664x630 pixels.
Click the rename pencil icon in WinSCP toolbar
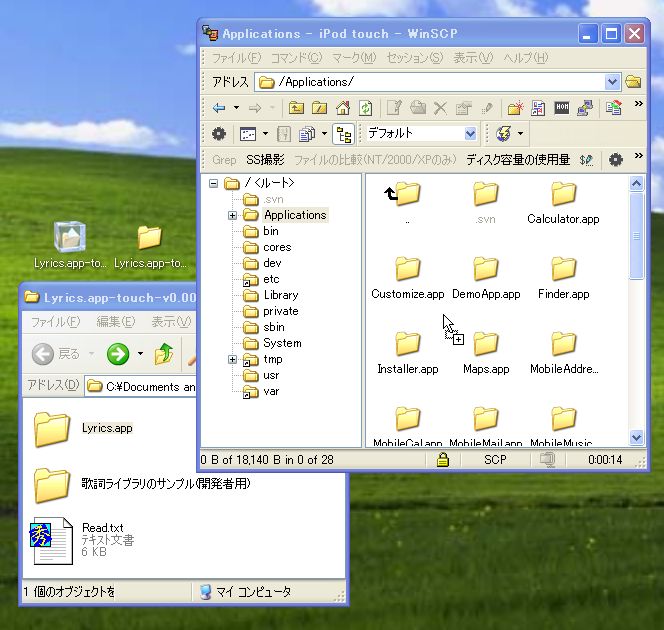tap(487, 108)
